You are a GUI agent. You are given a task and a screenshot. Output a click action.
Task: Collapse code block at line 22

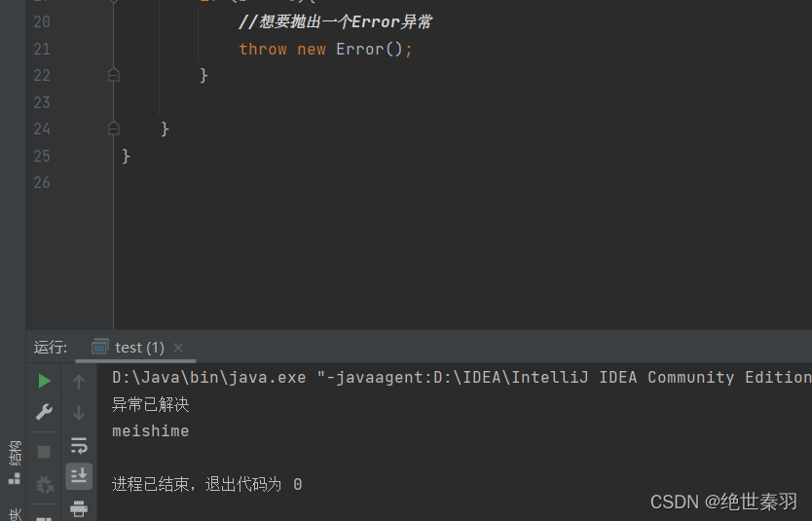coord(114,76)
